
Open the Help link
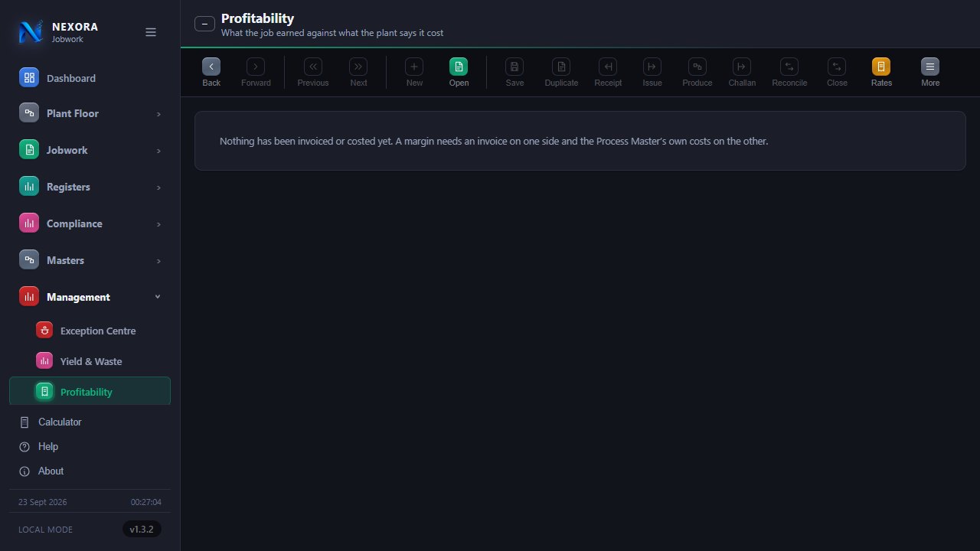point(90,446)
